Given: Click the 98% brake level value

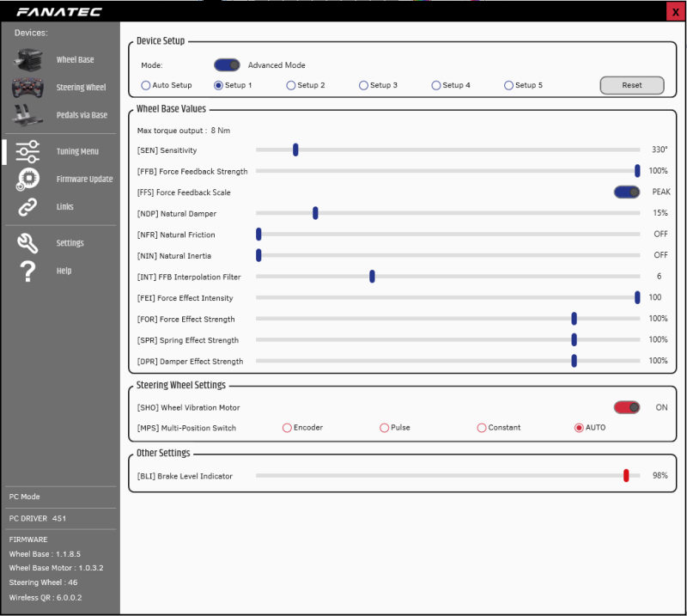Looking at the screenshot, I should coord(660,475).
